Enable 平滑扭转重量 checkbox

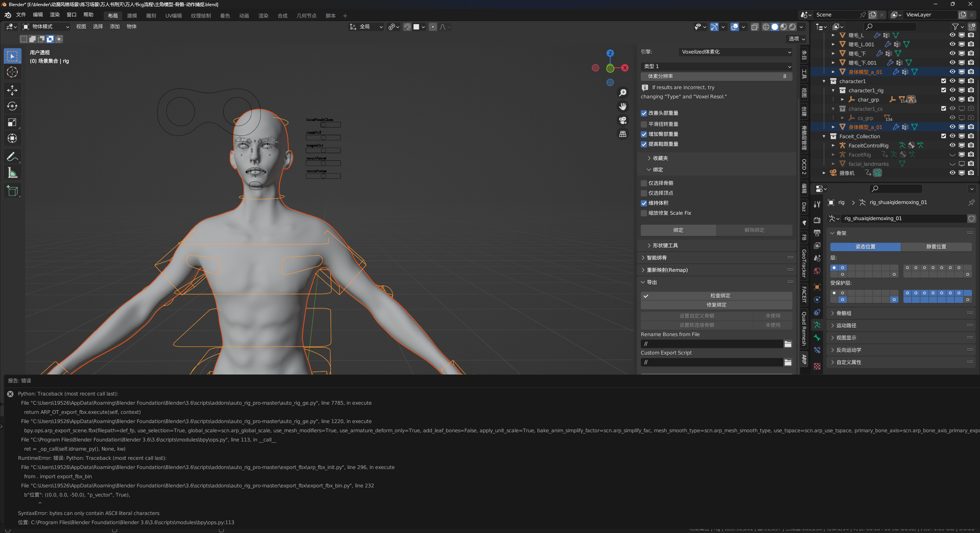coord(644,124)
